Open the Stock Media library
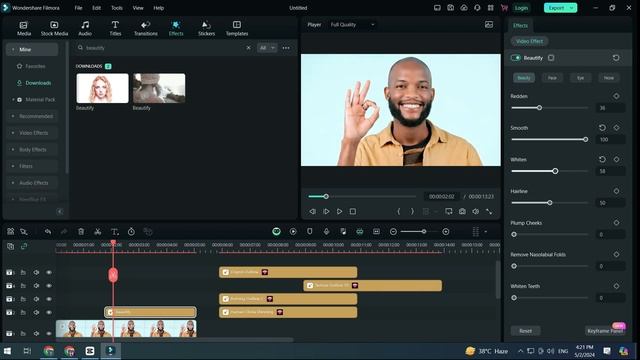640x360 pixels. [54, 29]
